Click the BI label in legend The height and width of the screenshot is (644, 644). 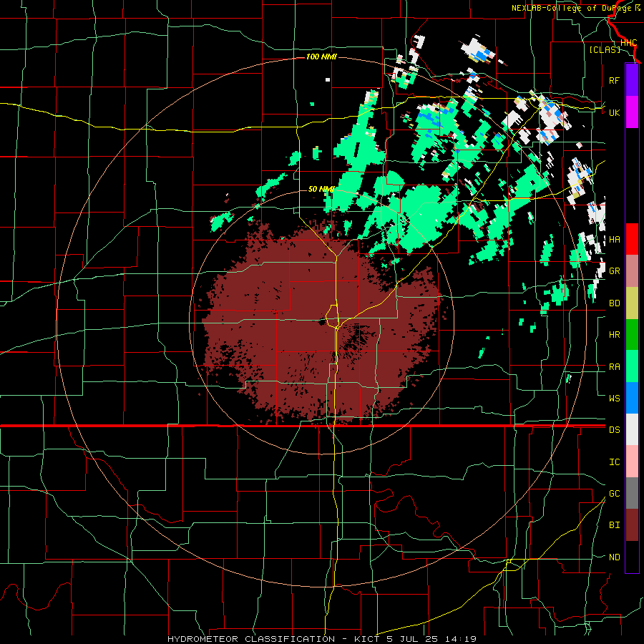point(614,525)
